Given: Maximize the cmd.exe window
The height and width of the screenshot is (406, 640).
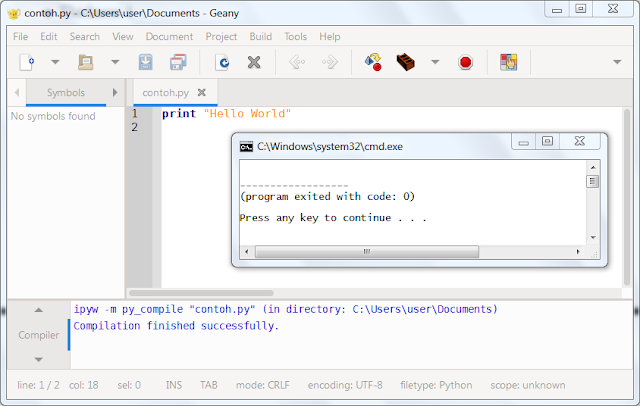Looking at the screenshot, I should [547, 141].
